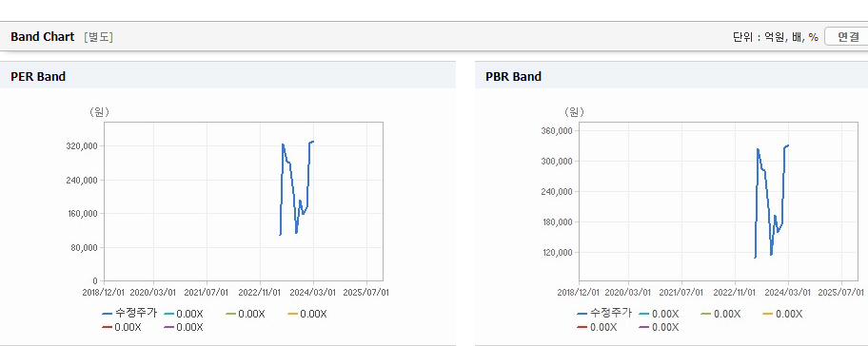Screen dimensions: 868x346
Task: Toggle 수정주가 legend entry in PBR Band chart
Action: pos(604,314)
